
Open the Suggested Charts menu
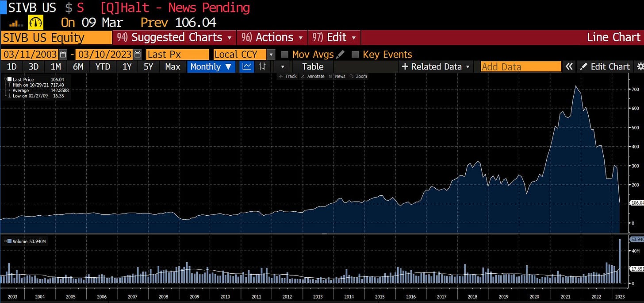coord(175,37)
